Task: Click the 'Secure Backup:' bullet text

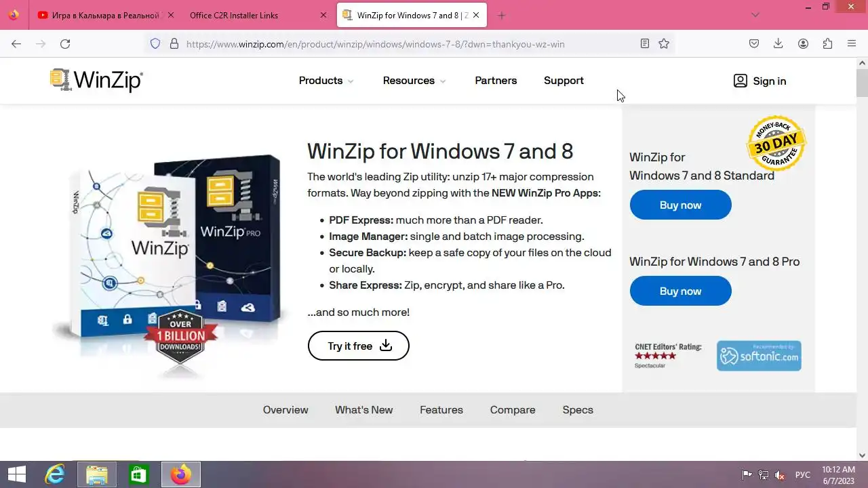Action: tap(368, 253)
